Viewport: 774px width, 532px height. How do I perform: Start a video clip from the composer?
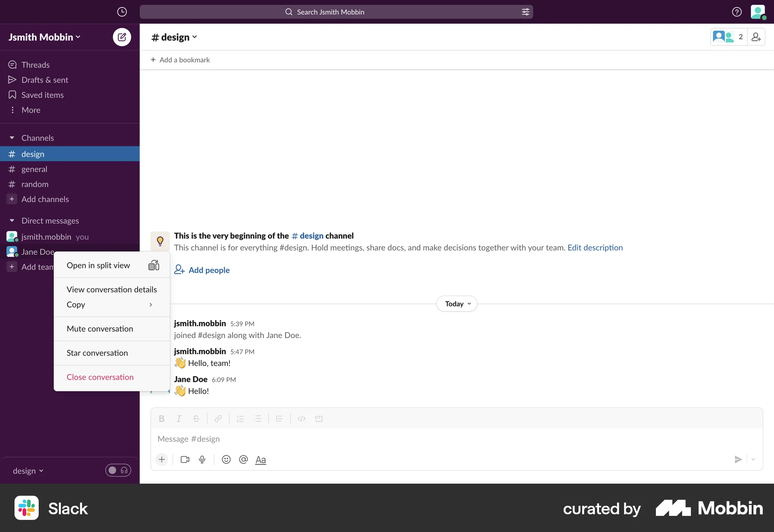pos(185,459)
